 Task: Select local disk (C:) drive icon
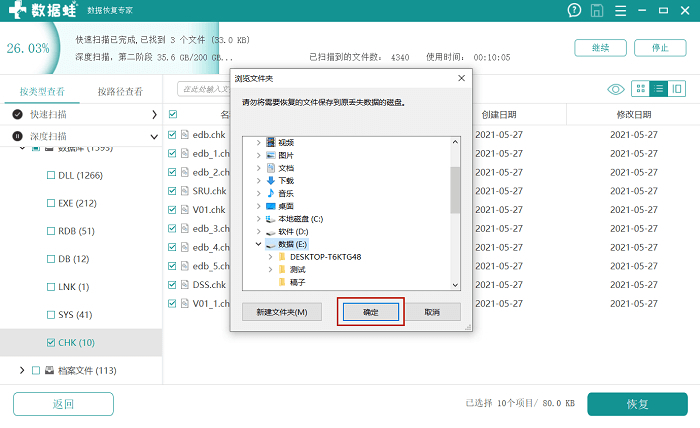tap(271, 219)
